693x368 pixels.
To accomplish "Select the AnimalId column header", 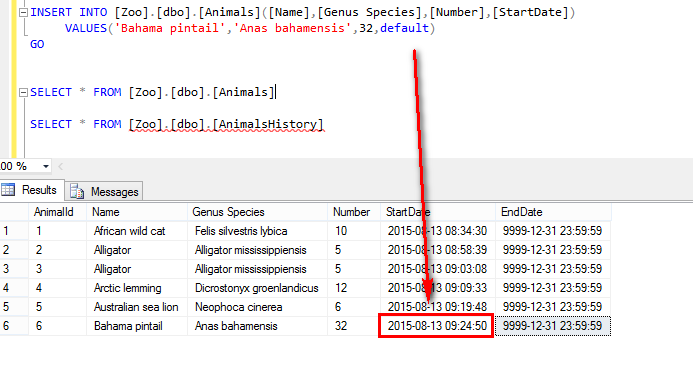I will click(x=57, y=212).
